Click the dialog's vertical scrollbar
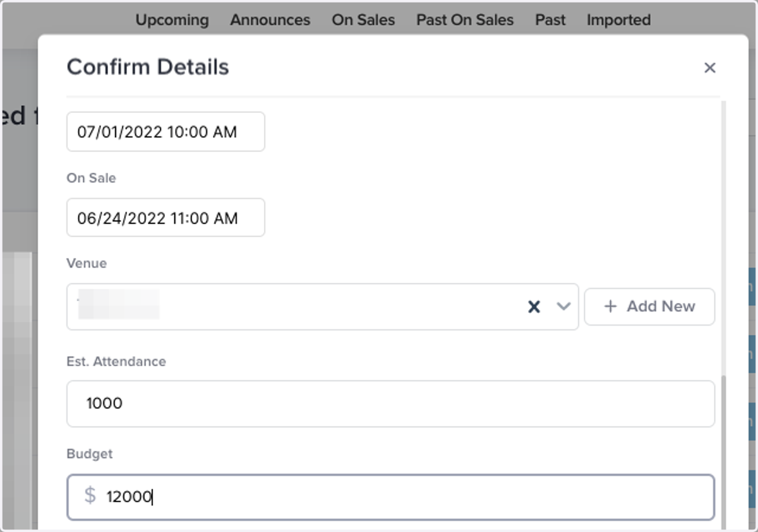This screenshot has width=758, height=532. 723,451
